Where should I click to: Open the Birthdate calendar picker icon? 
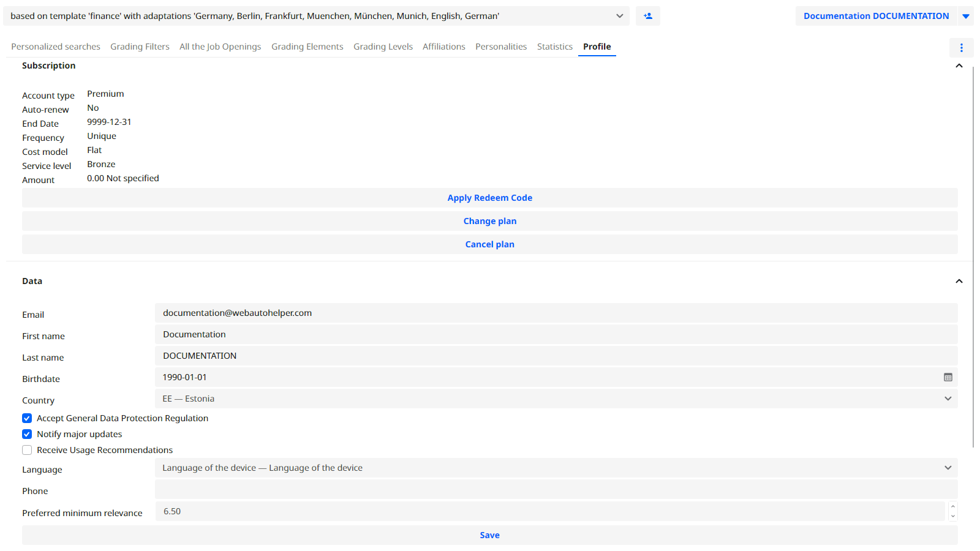point(948,378)
